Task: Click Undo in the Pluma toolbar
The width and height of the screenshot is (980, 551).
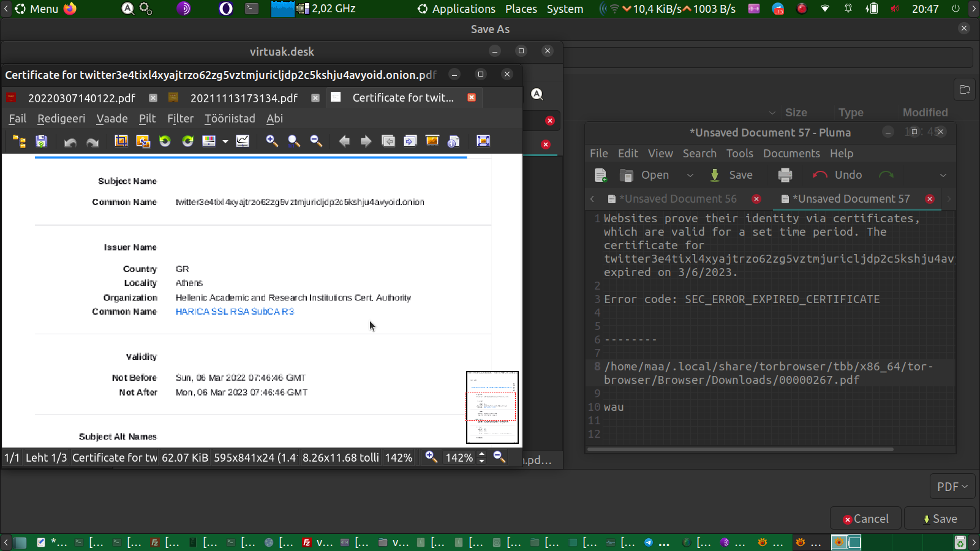Action: tap(837, 175)
